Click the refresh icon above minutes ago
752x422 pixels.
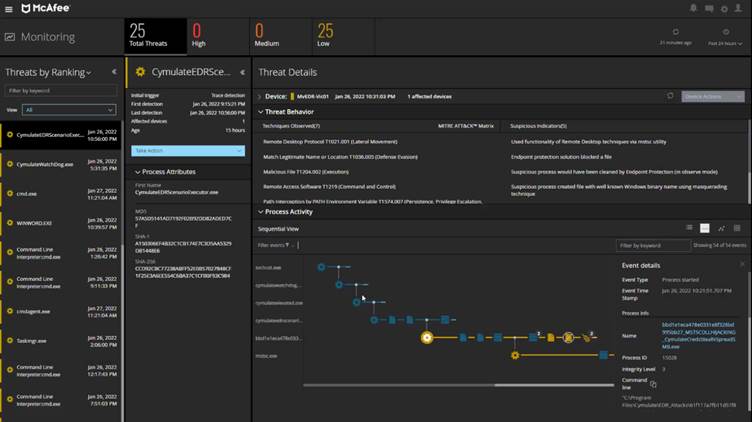point(676,32)
